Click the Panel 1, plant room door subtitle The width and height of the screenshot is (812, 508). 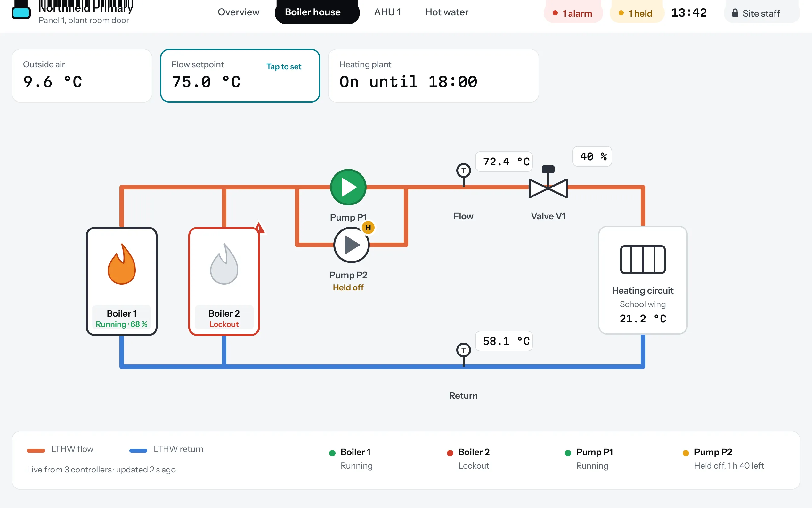tap(84, 20)
